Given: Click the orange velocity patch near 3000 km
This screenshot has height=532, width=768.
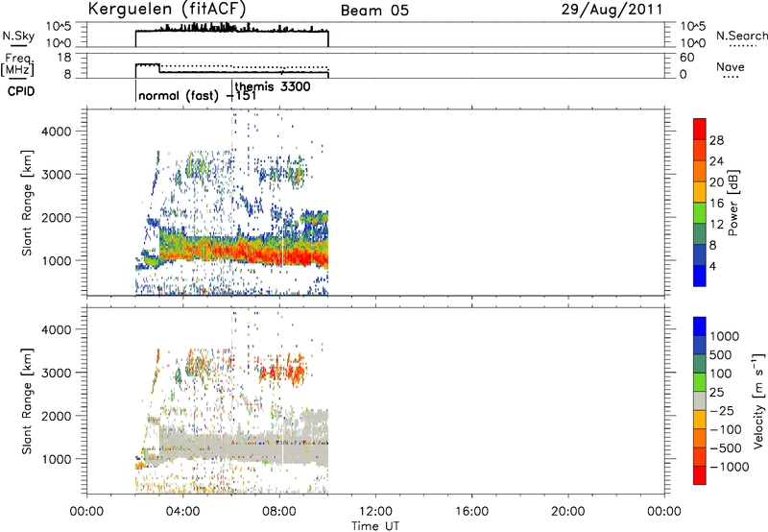Looking at the screenshot, I should [x=282, y=374].
